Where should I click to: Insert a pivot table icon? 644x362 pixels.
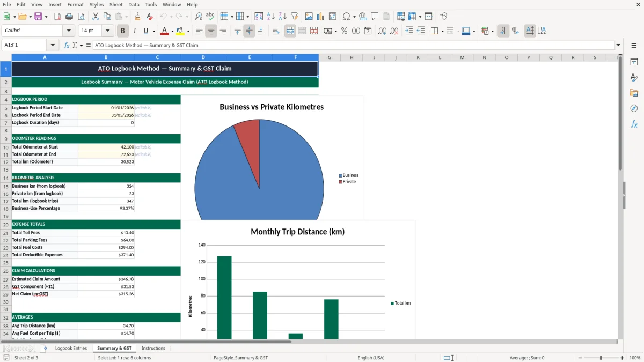333,17
